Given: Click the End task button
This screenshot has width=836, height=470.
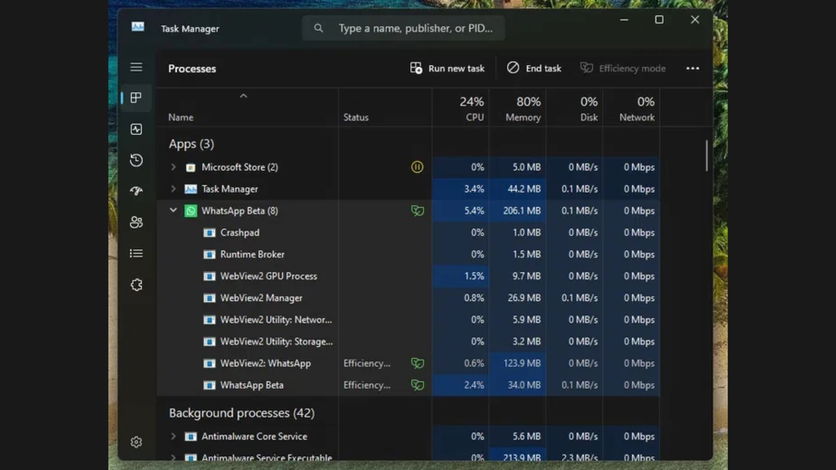Looking at the screenshot, I should tap(534, 68).
